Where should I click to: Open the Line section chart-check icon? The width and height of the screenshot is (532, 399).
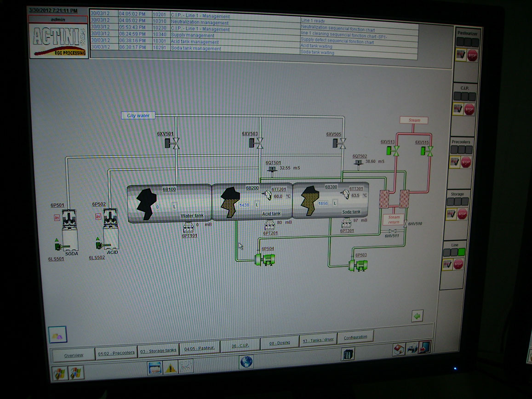447,264
